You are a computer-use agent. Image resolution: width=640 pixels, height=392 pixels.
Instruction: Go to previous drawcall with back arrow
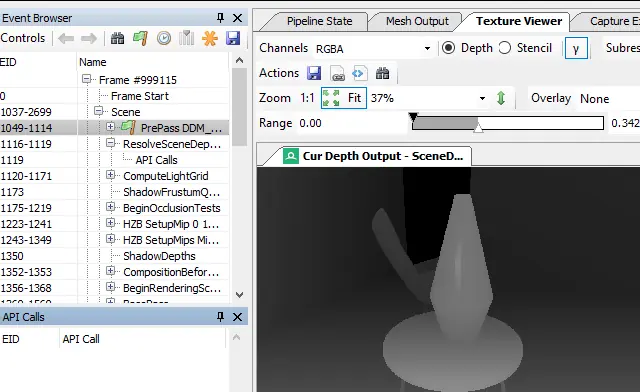(x=66, y=39)
